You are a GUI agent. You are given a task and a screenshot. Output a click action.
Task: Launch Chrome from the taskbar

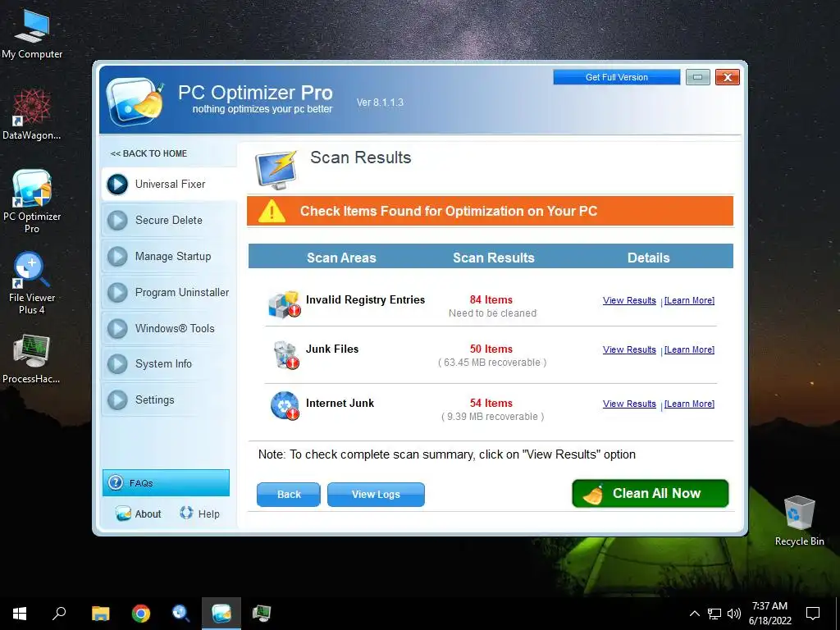pos(141,614)
